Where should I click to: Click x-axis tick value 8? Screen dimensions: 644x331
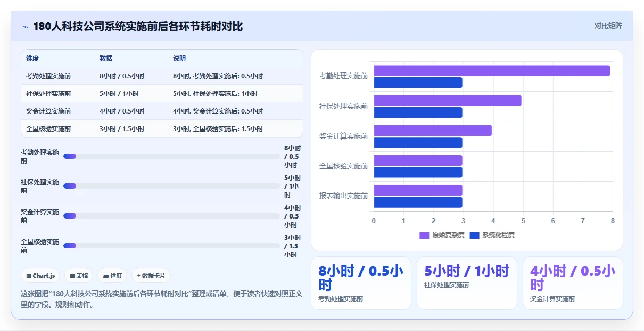(613, 221)
